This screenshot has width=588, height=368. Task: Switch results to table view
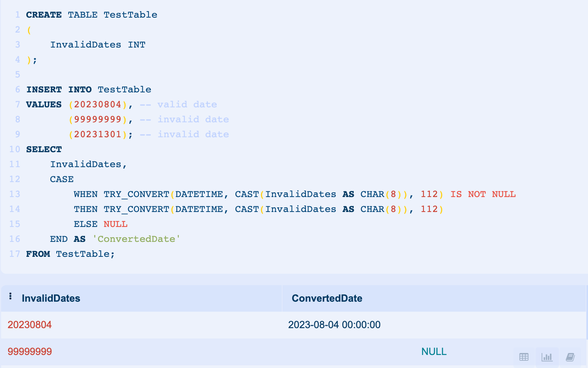[524, 357]
